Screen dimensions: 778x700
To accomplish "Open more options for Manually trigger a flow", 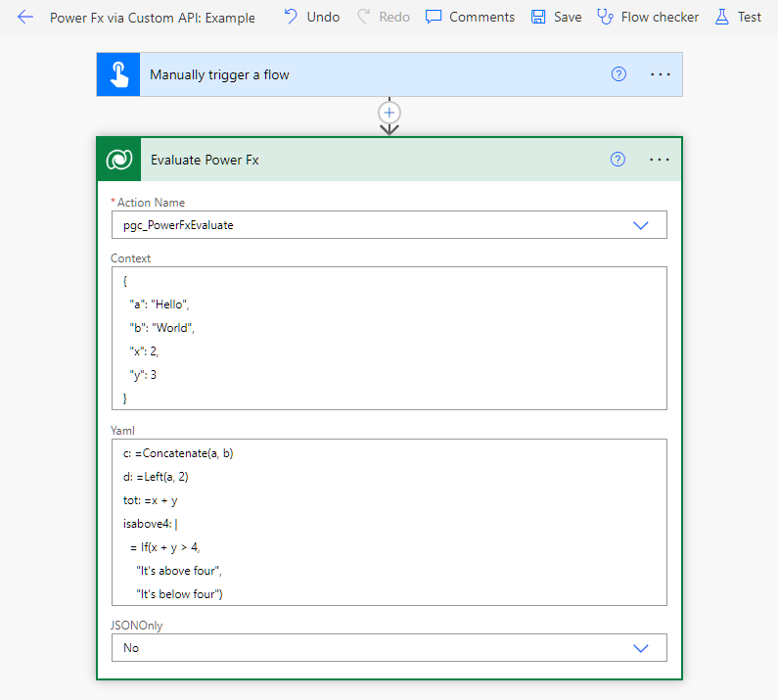I will (661, 74).
